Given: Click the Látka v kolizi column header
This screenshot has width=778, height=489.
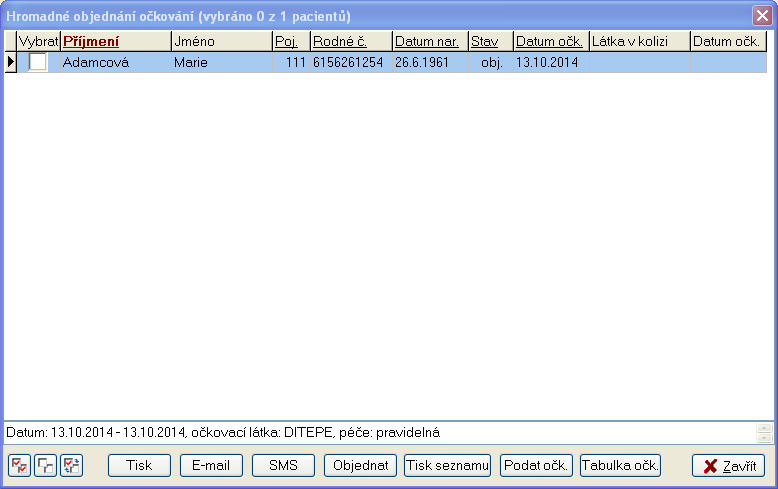Looking at the screenshot, I should tap(638, 41).
